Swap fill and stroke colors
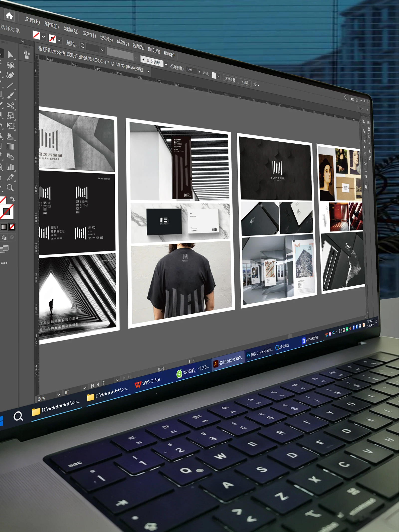The image size is (399, 532). coord(12,199)
